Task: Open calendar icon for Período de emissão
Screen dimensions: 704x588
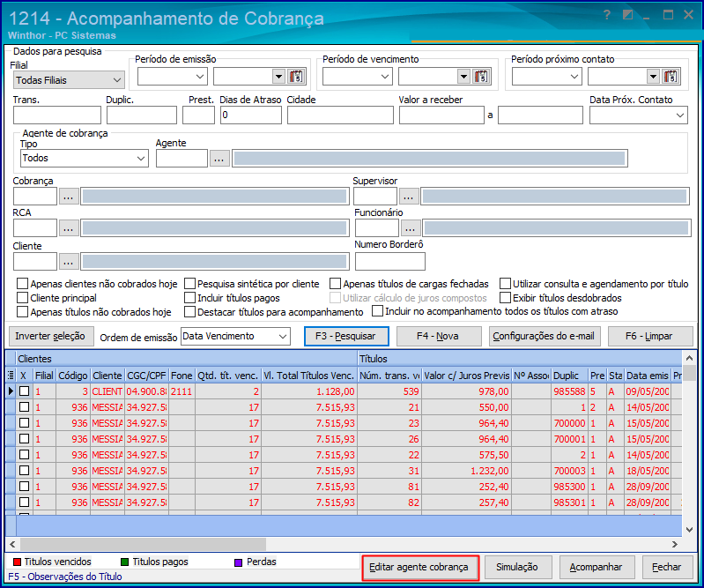Action: tap(296, 77)
